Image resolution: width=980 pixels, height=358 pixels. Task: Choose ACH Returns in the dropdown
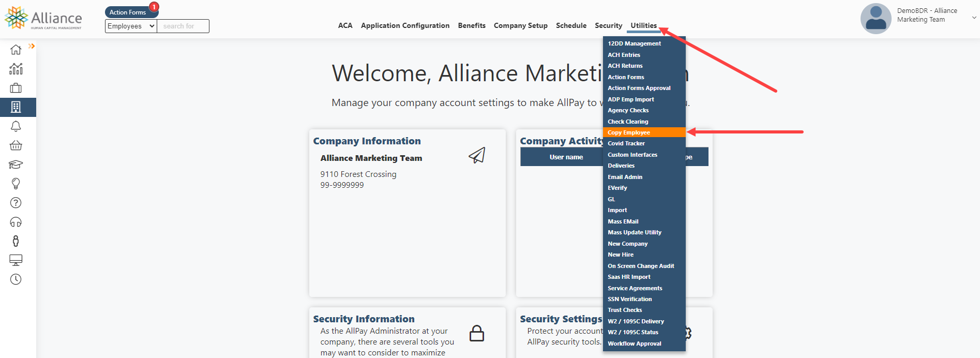[x=644, y=66]
